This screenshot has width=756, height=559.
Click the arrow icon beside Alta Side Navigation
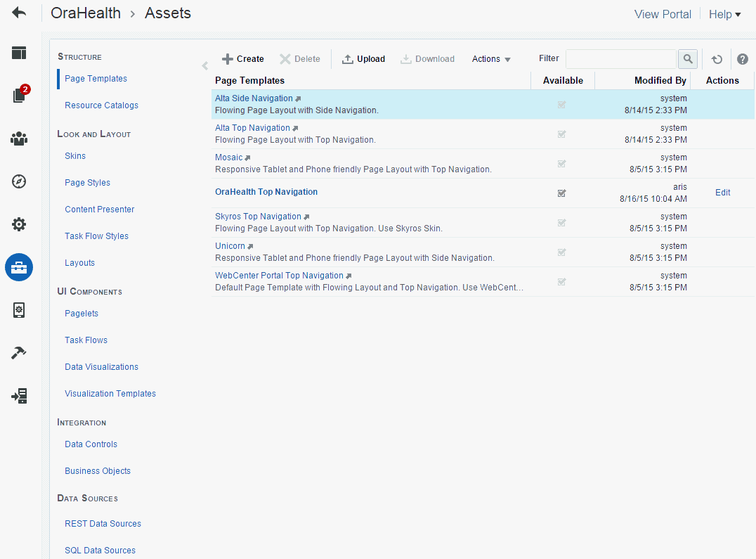(x=298, y=99)
